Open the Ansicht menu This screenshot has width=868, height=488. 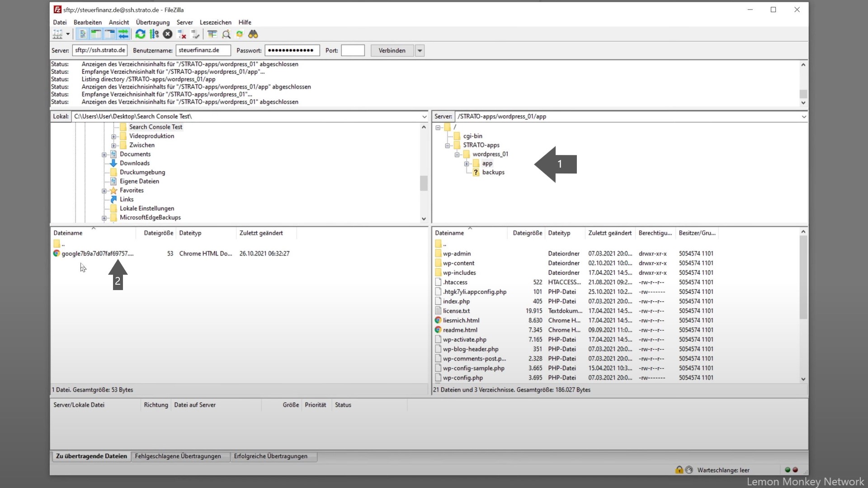(119, 22)
